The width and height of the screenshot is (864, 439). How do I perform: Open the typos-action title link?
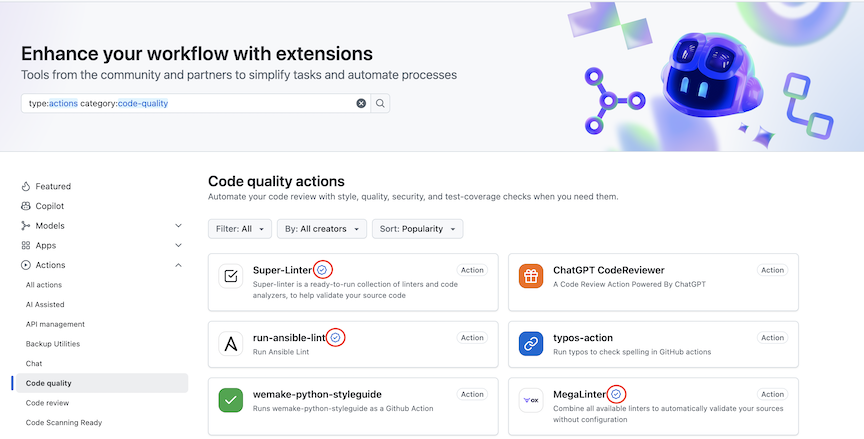(583, 338)
